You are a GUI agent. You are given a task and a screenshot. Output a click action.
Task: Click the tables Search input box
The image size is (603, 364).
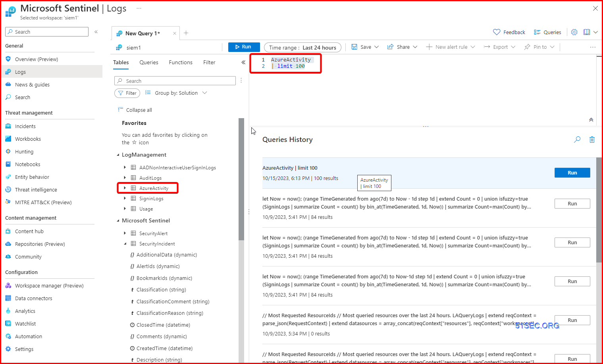point(175,81)
